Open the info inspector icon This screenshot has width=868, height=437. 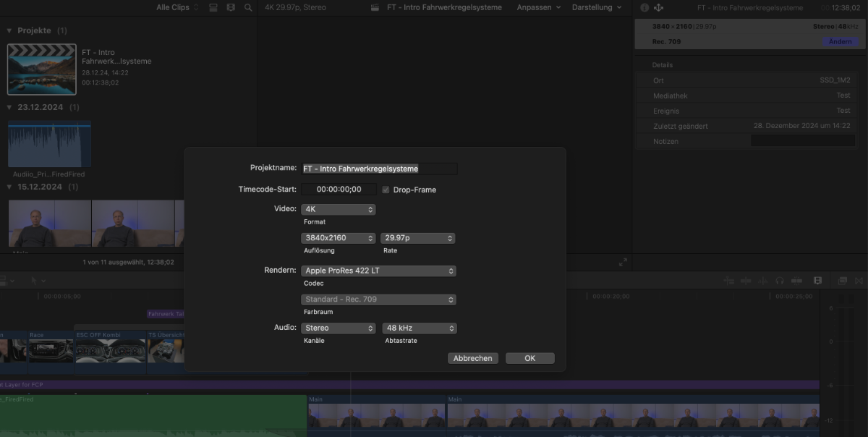pos(644,8)
